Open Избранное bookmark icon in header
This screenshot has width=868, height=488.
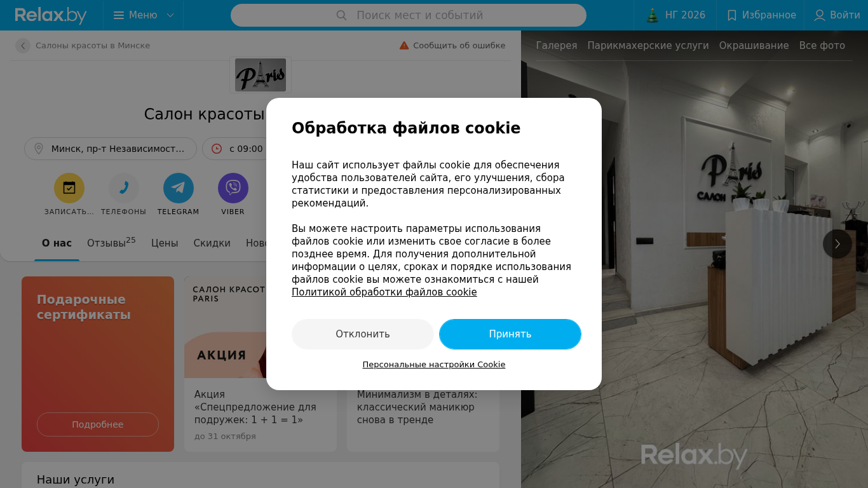coord(732,15)
